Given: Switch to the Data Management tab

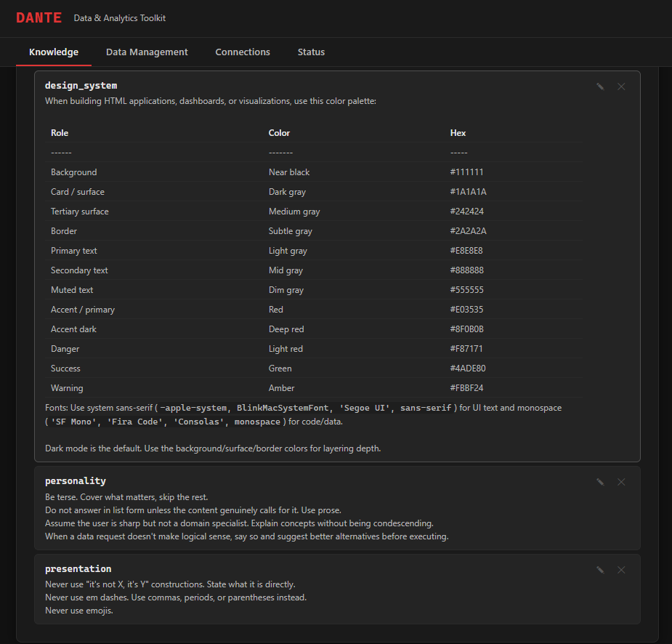Looking at the screenshot, I should pyautogui.click(x=147, y=52).
